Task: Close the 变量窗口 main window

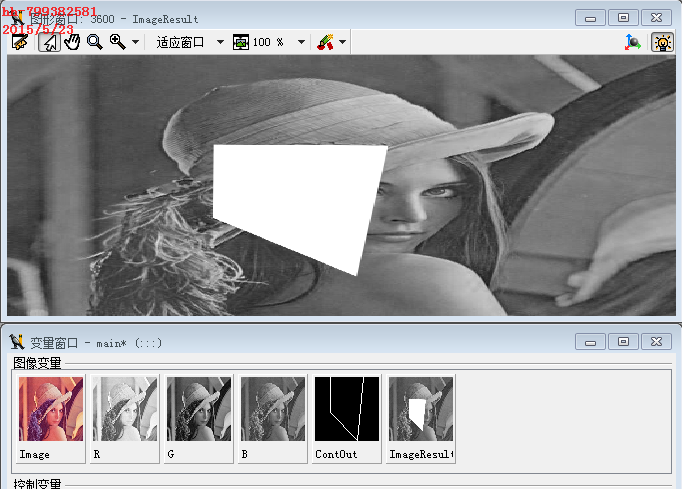Action: (656, 342)
